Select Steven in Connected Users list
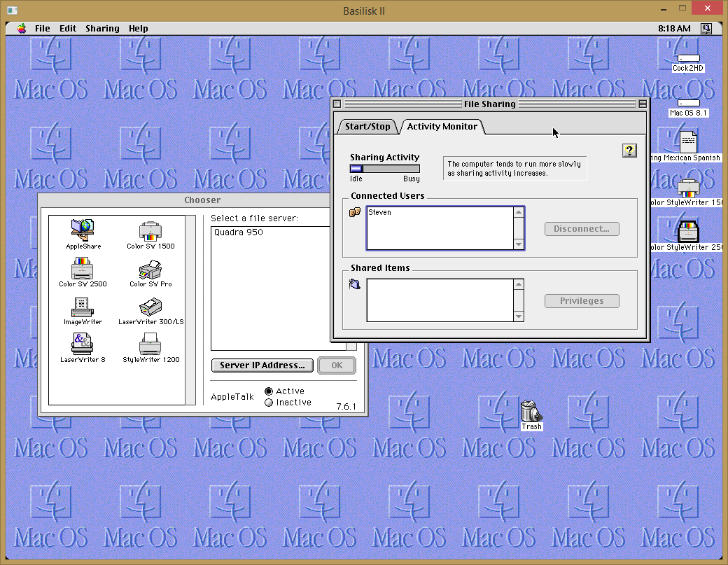This screenshot has height=565, width=728. click(380, 212)
